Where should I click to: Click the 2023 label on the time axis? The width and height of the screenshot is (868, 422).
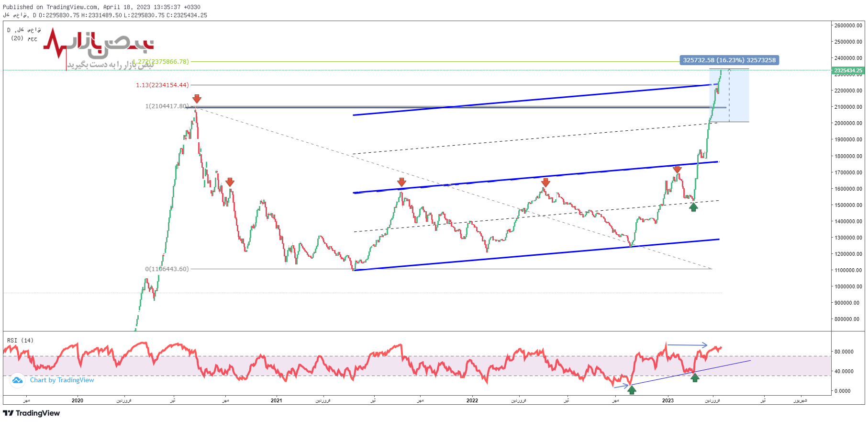click(x=668, y=400)
